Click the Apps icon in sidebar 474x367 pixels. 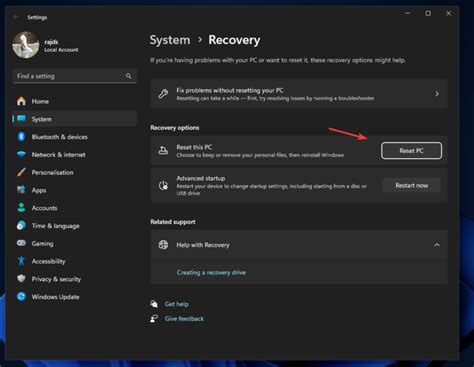click(x=21, y=190)
